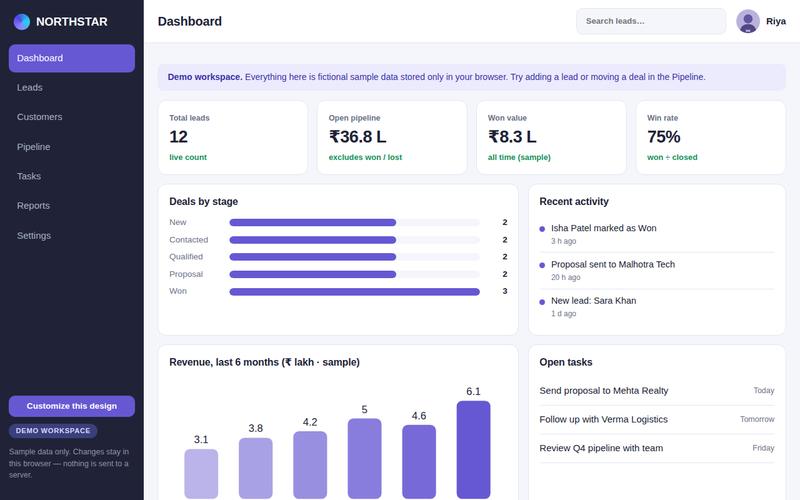Viewport: 800px width, 500px height.
Task: Click the 'Tomorrow' due label
Action: (x=757, y=419)
